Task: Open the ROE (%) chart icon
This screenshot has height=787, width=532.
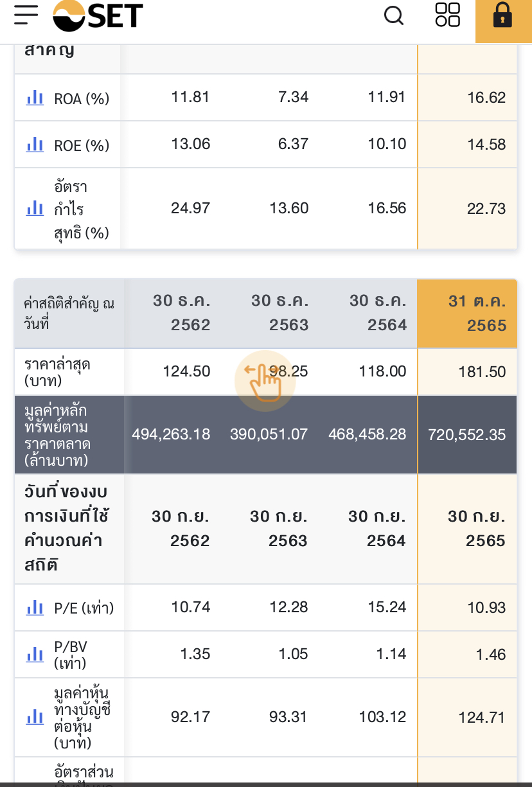Action: pos(35,145)
